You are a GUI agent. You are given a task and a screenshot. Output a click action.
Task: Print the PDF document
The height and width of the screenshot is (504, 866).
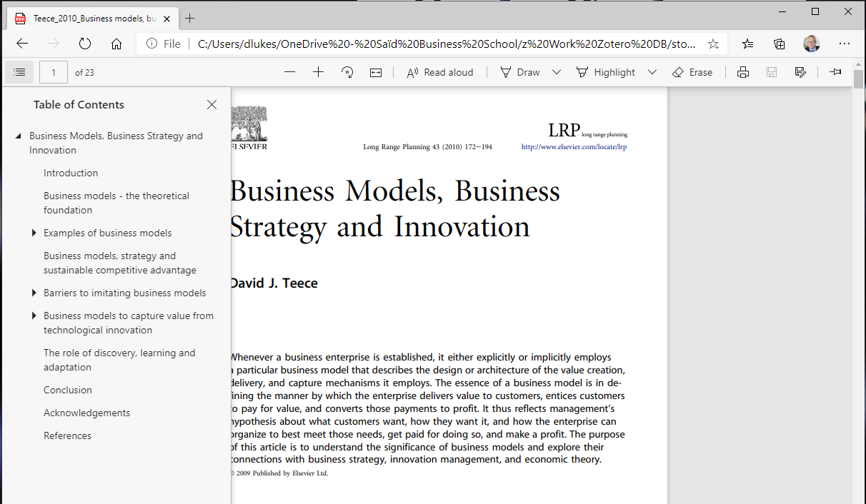click(x=743, y=72)
